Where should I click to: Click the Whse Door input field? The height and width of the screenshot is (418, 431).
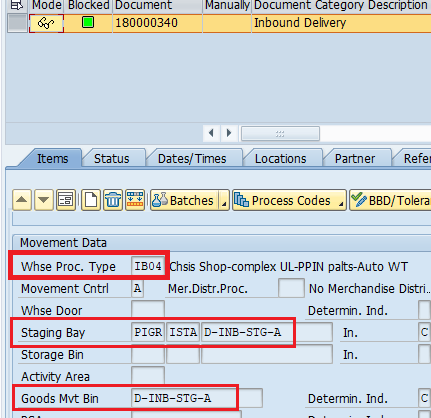(x=148, y=310)
